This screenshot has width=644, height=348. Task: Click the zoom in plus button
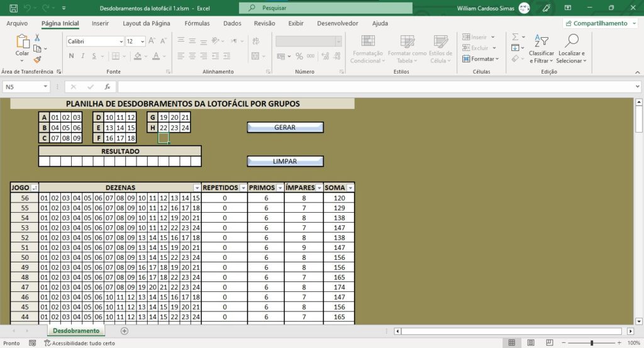619,343
